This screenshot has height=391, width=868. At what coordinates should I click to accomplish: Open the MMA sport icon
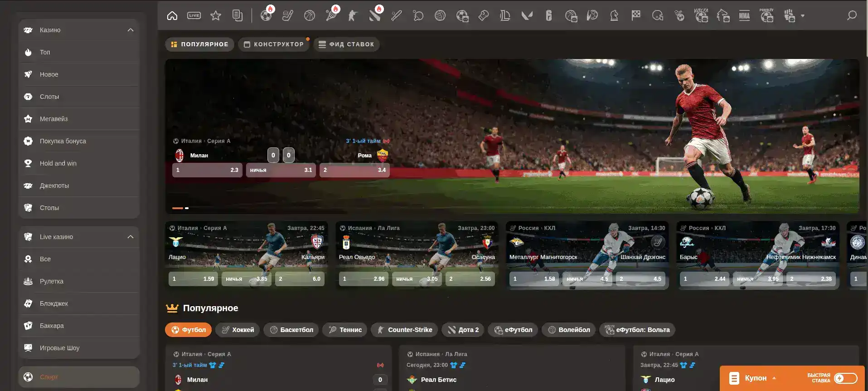click(744, 16)
